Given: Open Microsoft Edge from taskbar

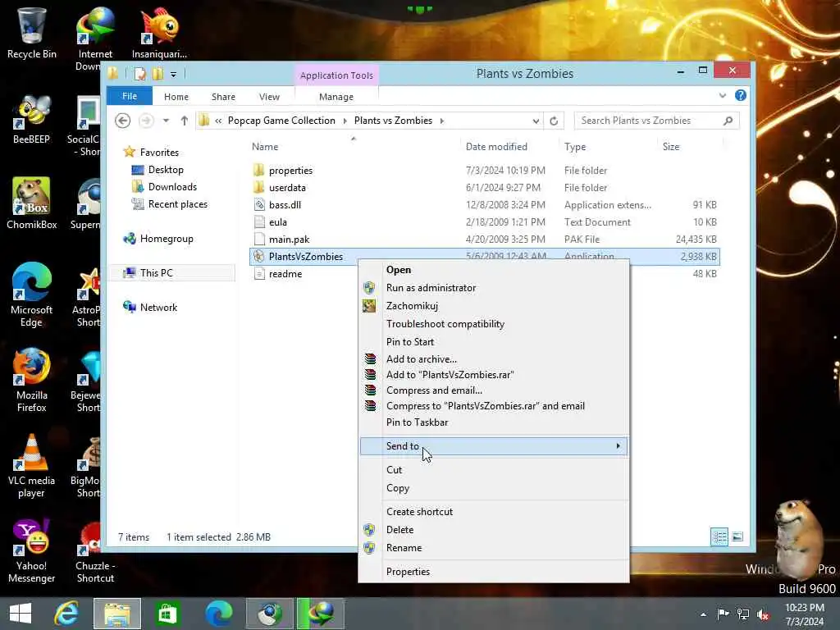Looking at the screenshot, I should point(218,614).
